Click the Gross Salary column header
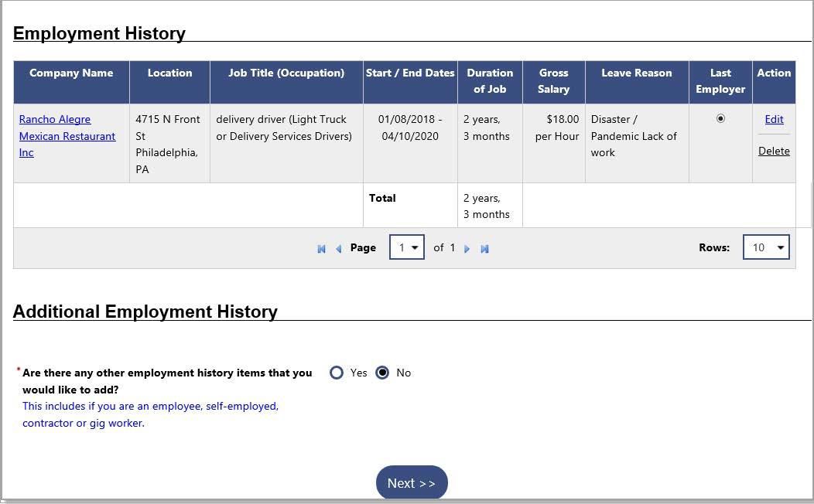Viewport: 814px width, 504px height. (x=554, y=81)
